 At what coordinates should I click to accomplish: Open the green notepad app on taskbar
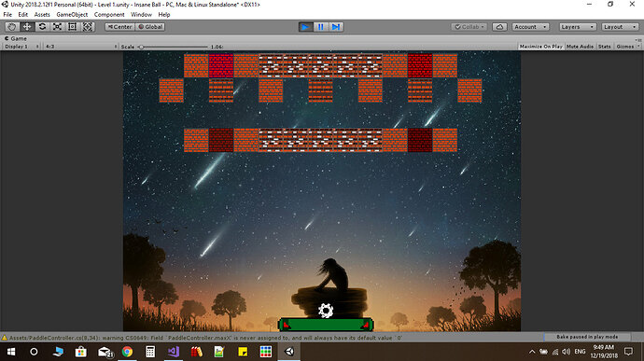coord(219,352)
